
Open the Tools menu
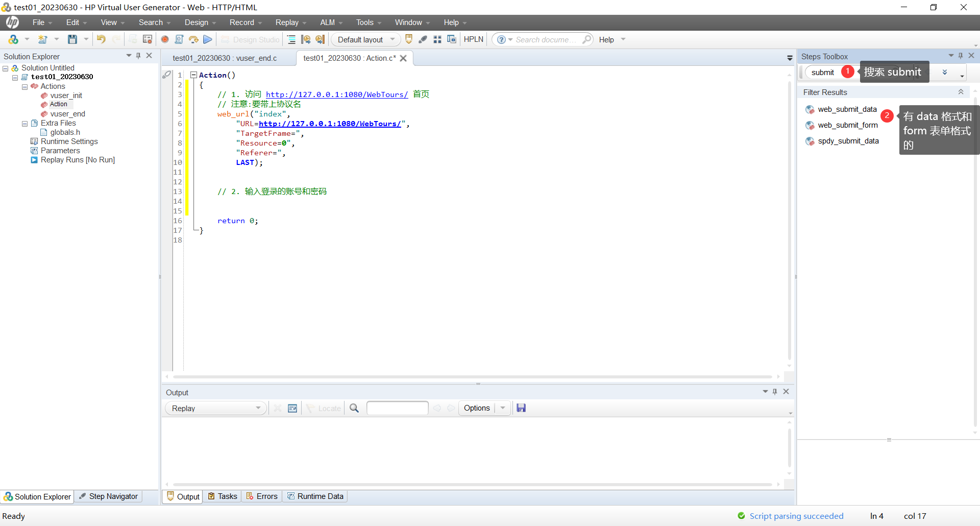tap(369, 22)
